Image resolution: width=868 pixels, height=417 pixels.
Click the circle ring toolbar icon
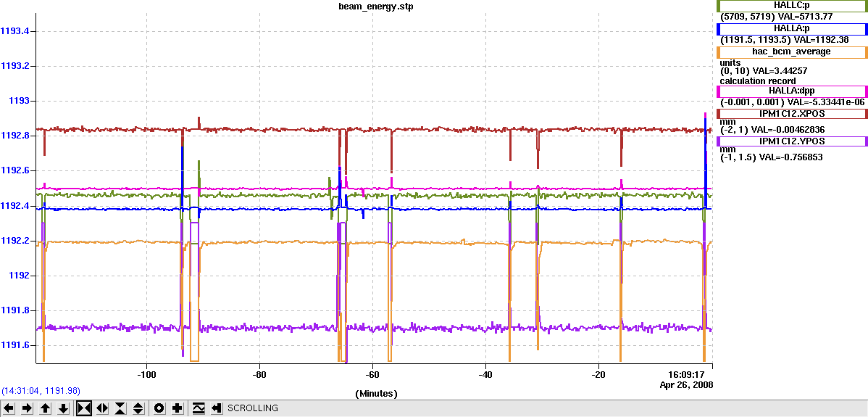point(159,408)
